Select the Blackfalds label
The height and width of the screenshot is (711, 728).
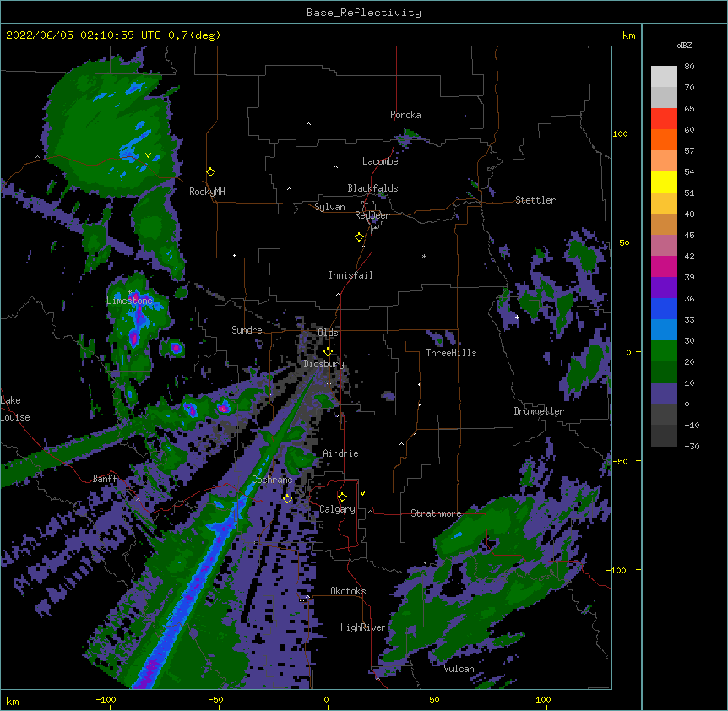point(372,188)
